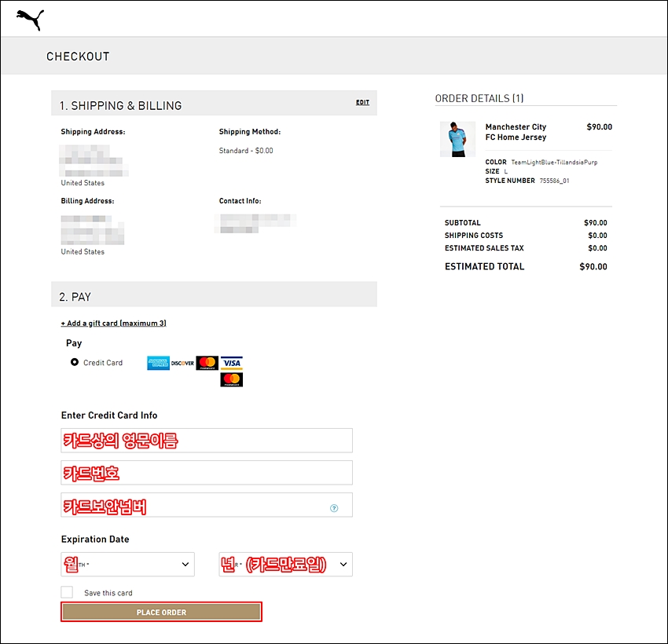Click the TeamLightBlue-TillandsiaPurp color value
Viewport: 668px width, 644px height.
[x=554, y=162]
